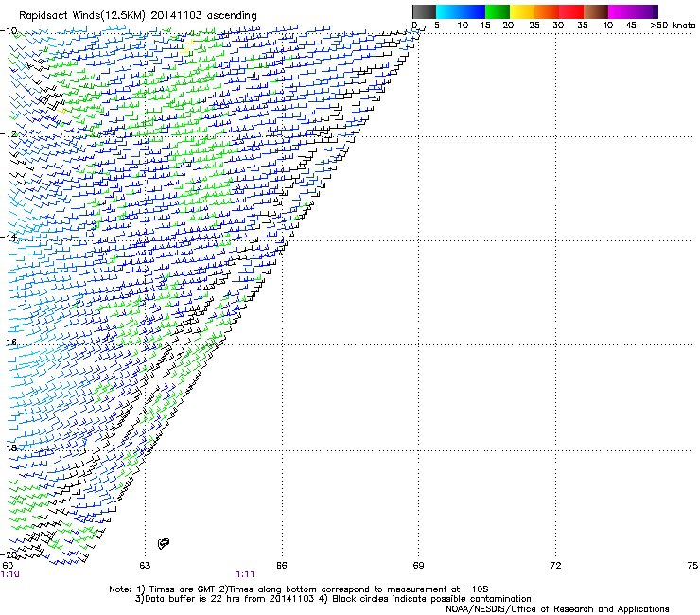
Task: Click the gray segment of the wind speed color bar
Action: pyautogui.click(x=424, y=11)
